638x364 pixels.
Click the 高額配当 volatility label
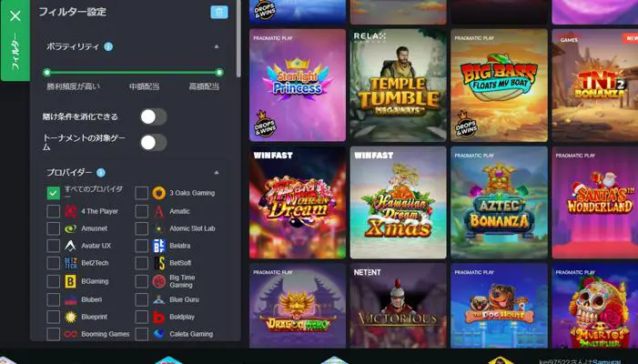tap(204, 86)
